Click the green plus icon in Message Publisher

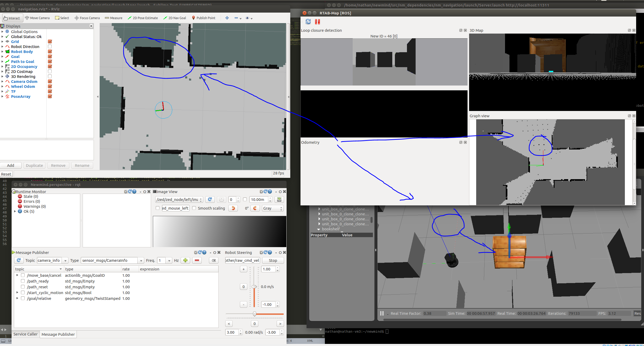[185, 260]
